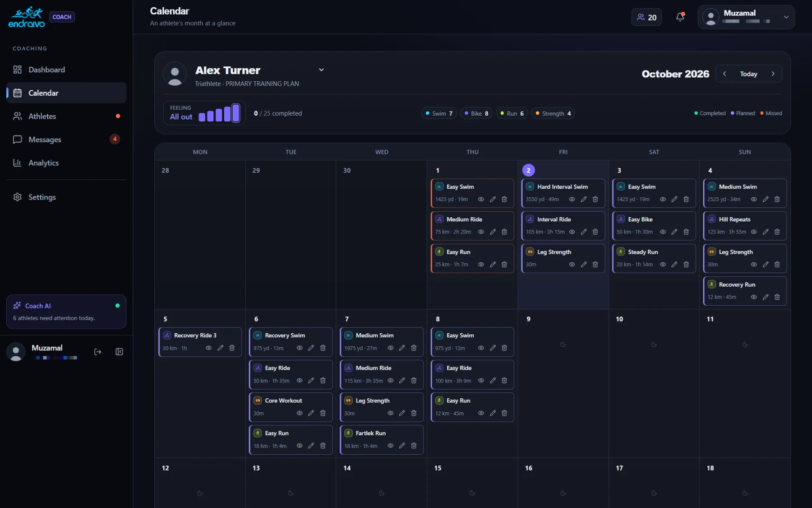Viewport: 812px width, 508px height.
Task: View the Interval Ride details eye icon
Action: pos(572,232)
